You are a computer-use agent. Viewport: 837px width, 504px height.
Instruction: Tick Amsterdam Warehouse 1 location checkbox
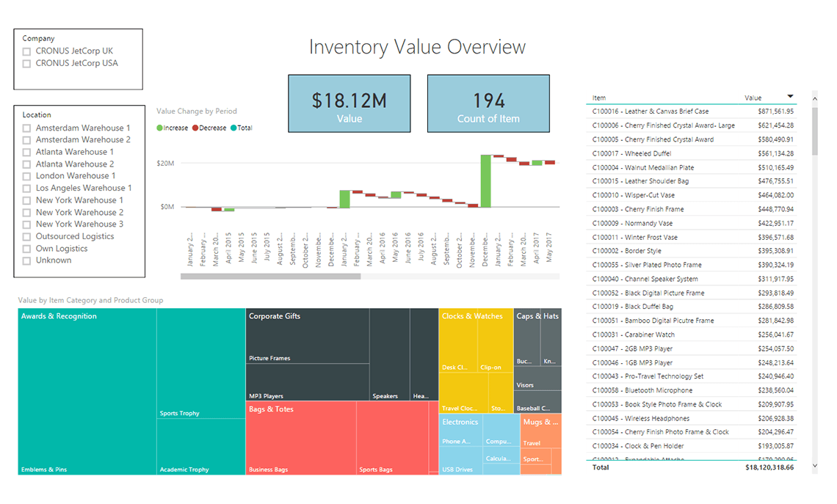pyautogui.click(x=26, y=128)
